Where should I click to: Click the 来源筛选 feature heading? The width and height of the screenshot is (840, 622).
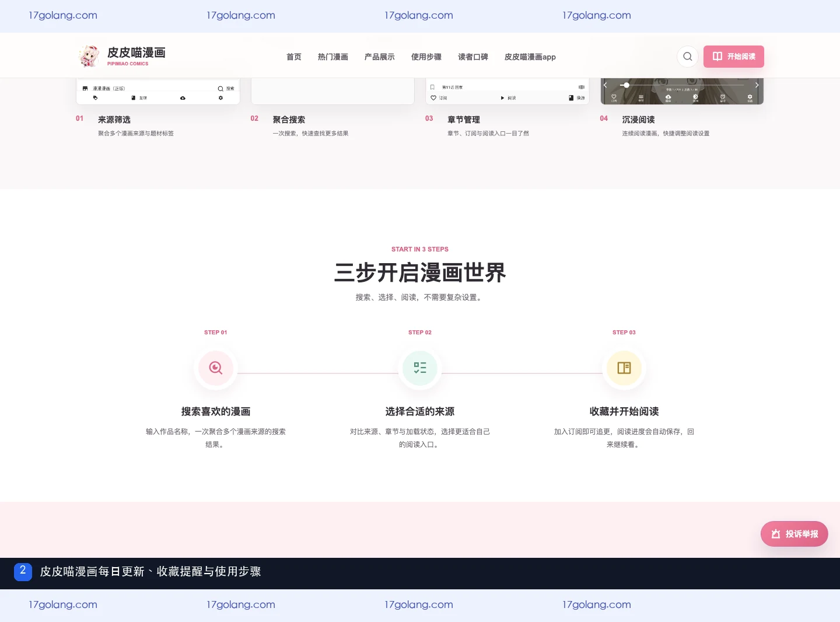pyautogui.click(x=114, y=120)
